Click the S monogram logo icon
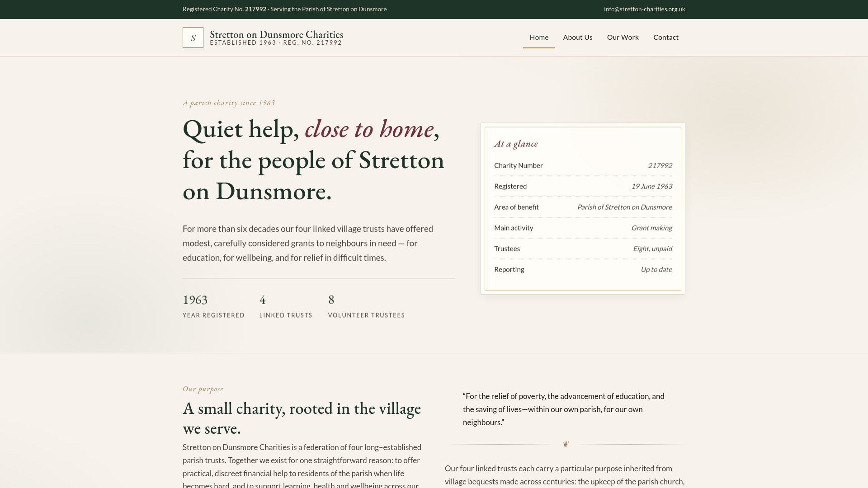The width and height of the screenshot is (868, 488). click(193, 38)
